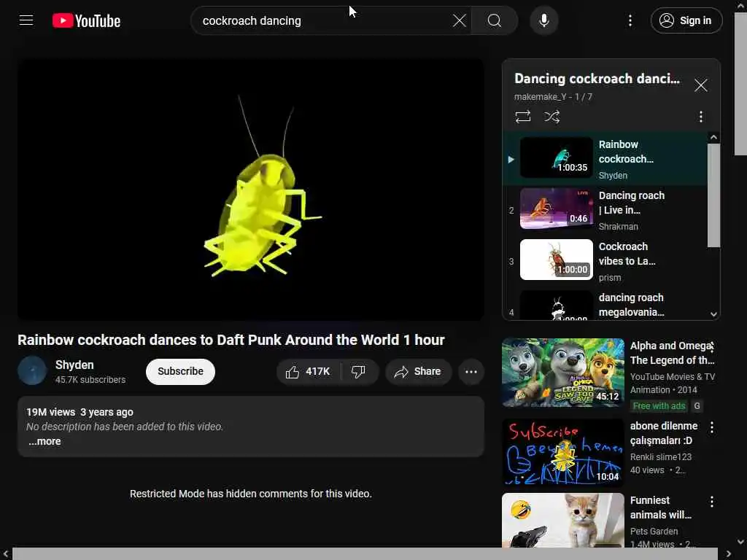747x560 pixels.
Task: Open Shyden channel avatar
Action: click(32, 370)
